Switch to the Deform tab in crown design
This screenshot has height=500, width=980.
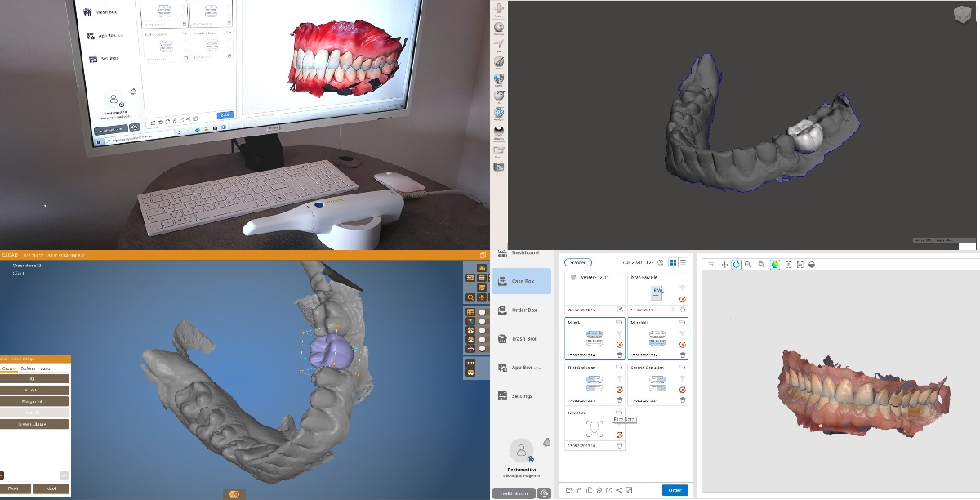click(x=29, y=368)
